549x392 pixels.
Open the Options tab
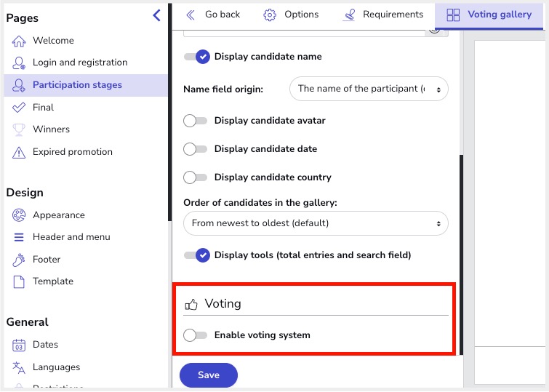point(291,15)
